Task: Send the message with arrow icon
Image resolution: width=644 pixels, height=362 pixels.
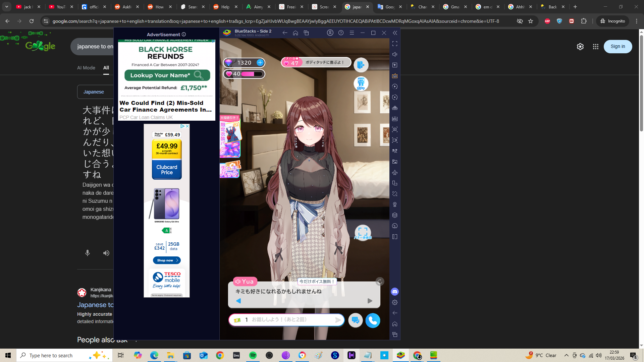Action: click(338, 320)
